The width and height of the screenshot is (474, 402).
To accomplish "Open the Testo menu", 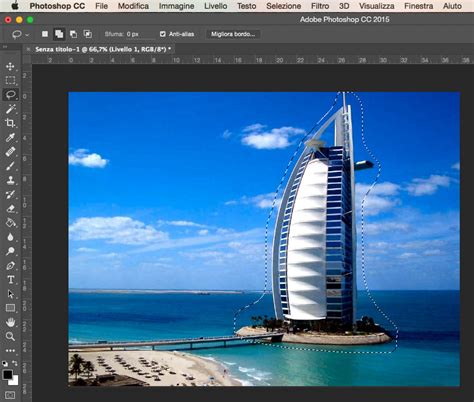I will [247, 6].
